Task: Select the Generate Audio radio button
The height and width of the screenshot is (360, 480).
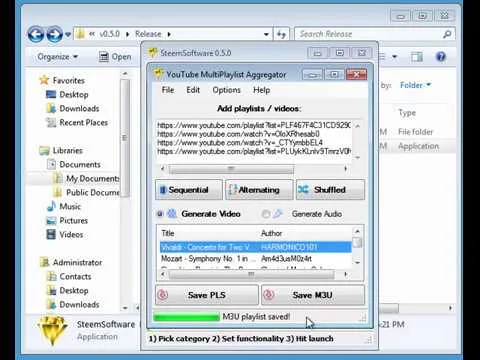Action: (266, 214)
